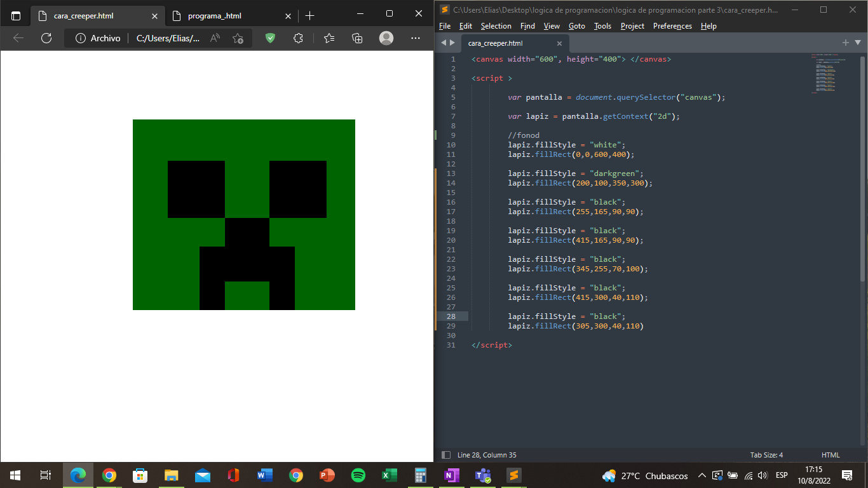Open the weather widget showing 27°C Chubascos

coord(645,475)
